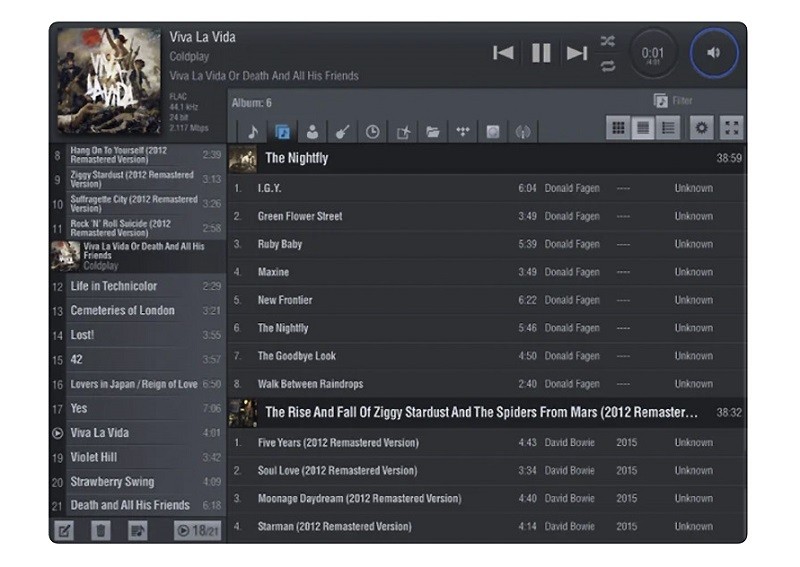Switch to the Albums view tab

pyautogui.click(x=282, y=132)
